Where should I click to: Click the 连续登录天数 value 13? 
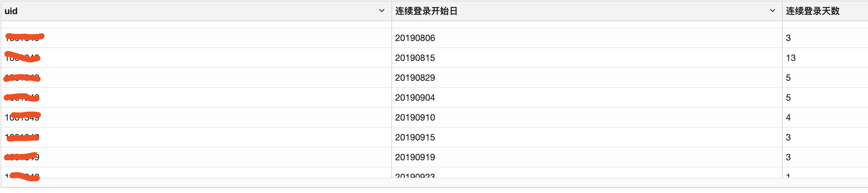[x=790, y=58]
